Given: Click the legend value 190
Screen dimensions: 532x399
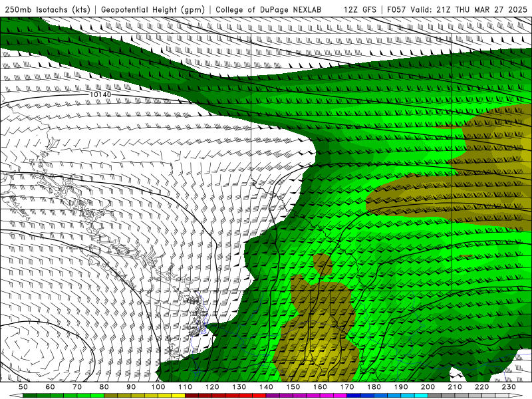Looking at the screenshot, I should click(x=401, y=387).
